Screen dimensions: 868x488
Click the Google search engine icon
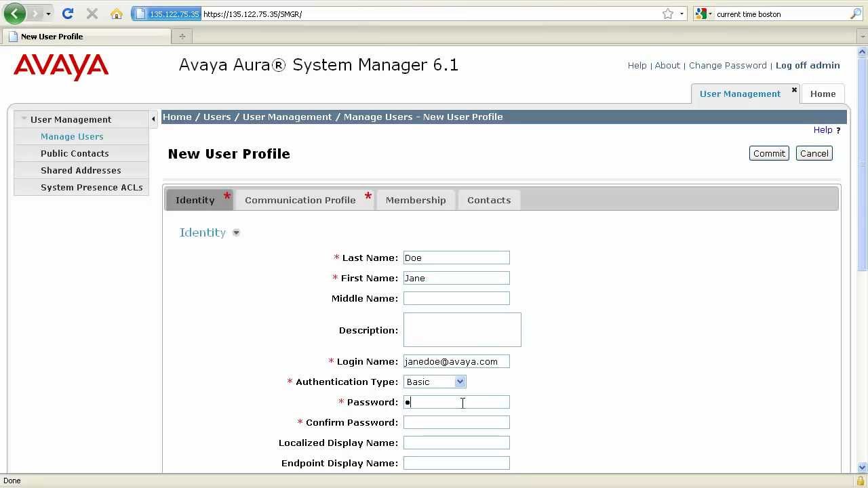click(701, 14)
